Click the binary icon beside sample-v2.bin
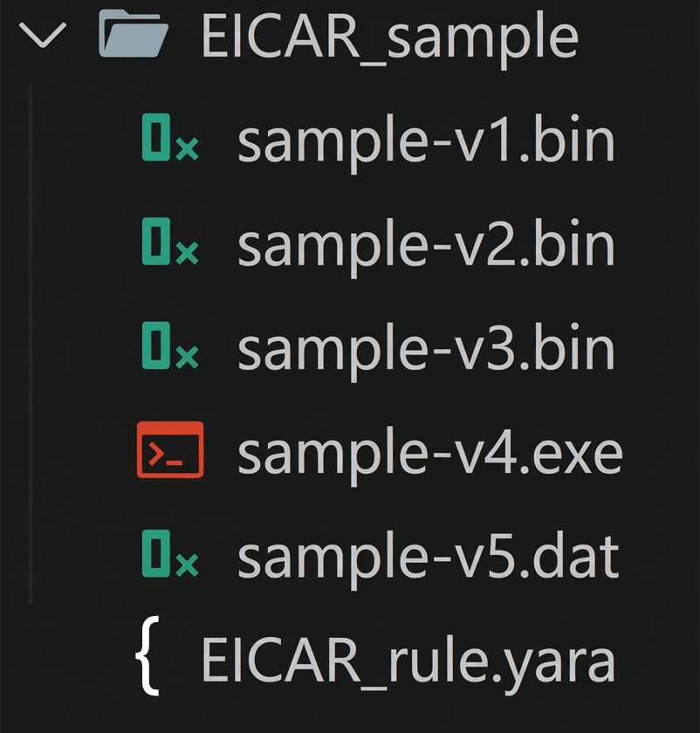 coord(169,244)
